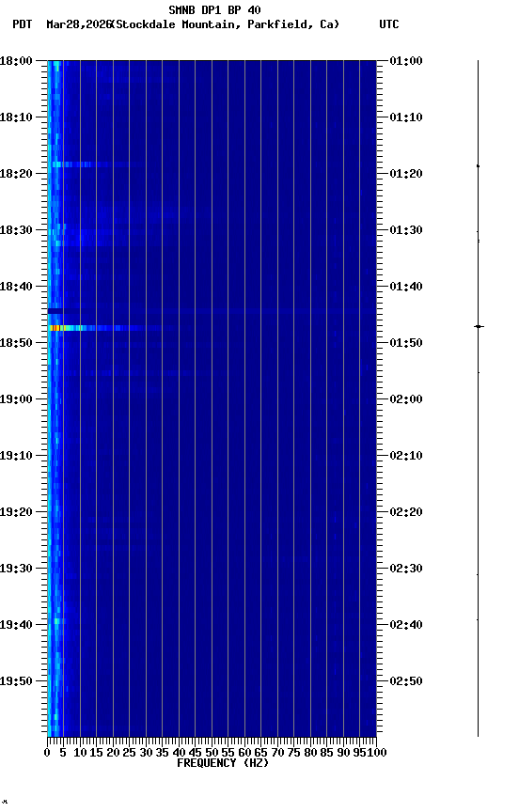Click the '18:40' PDT time label
This screenshot has height=812, width=519.
click(x=16, y=287)
